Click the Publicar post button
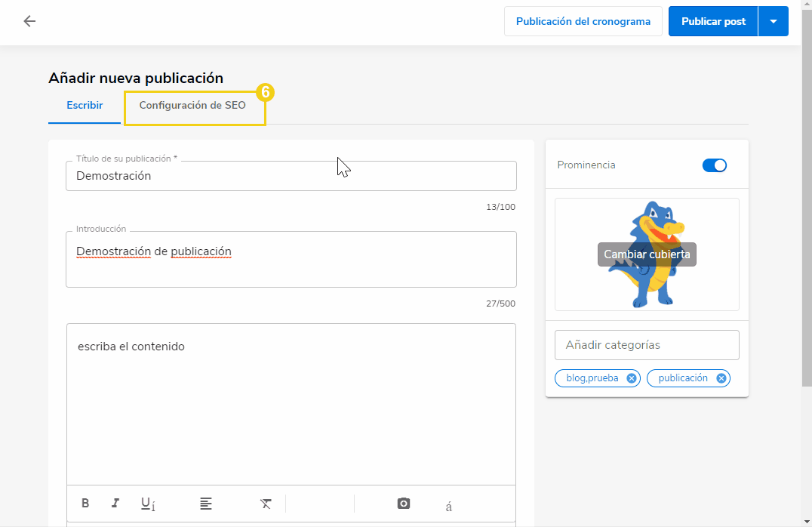This screenshot has width=812, height=527. click(713, 21)
